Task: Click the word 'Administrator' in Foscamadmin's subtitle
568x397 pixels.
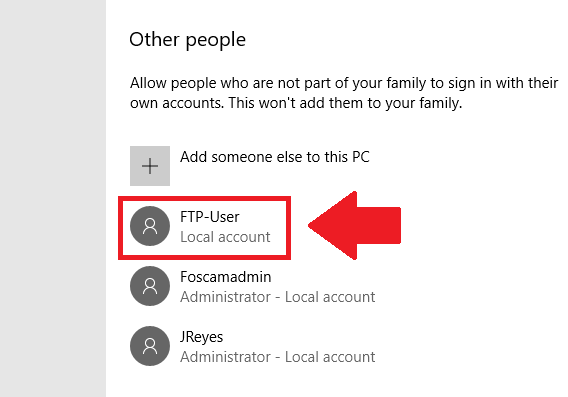Action: pos(225,297)
